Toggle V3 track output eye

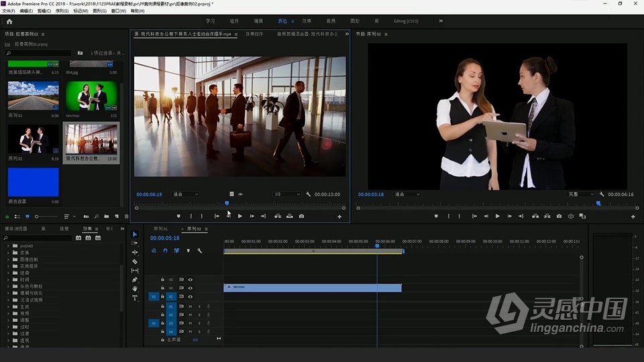(190, 280)
